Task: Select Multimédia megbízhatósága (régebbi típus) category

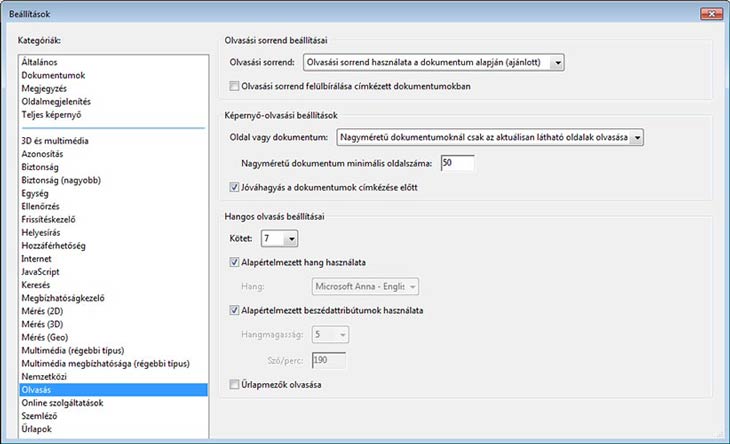Action: (x=114, y=363)
